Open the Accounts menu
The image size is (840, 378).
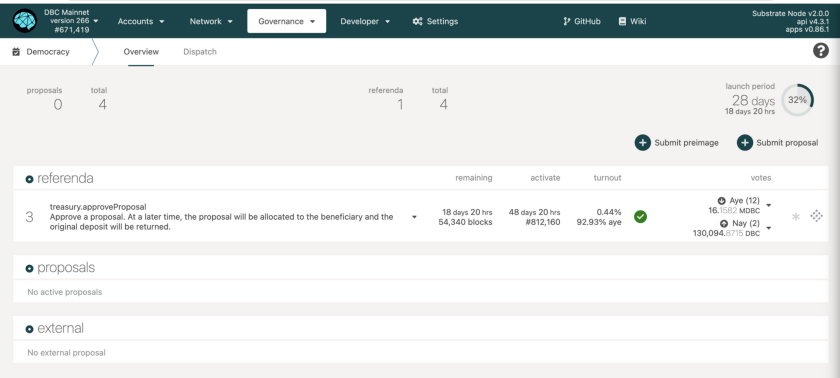[x=141, y=21]
